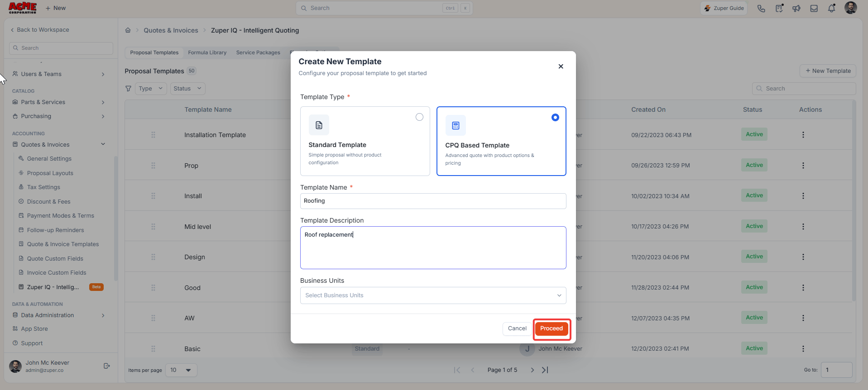This screenshot has height=390, width=868.
Task: Open the Type filter dropdown
Action: pos(151,89)
